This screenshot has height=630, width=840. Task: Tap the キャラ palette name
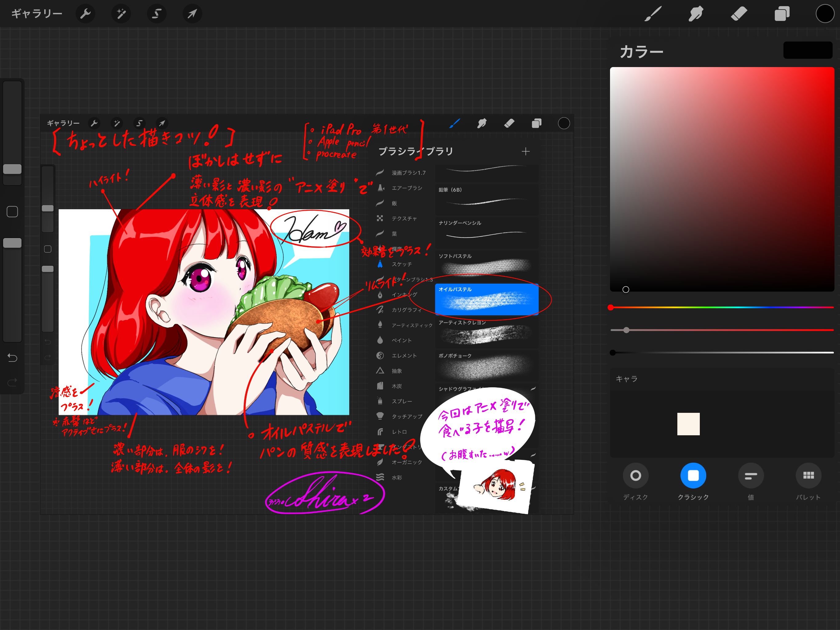point(627,379)
